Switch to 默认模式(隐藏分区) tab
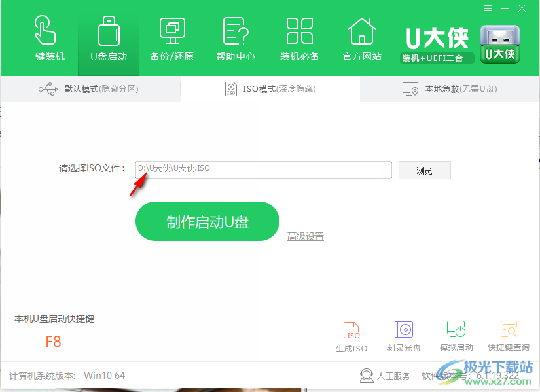 coord(91,89)
